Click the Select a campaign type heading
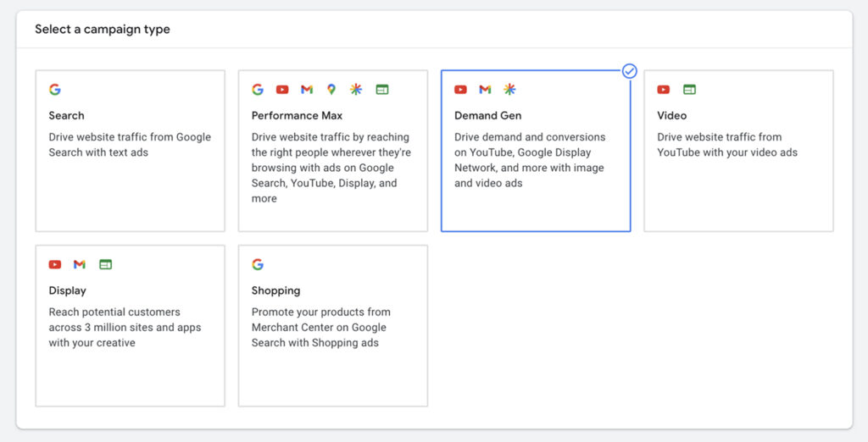The height and width of the screenshot is (442, 868). 103,30
